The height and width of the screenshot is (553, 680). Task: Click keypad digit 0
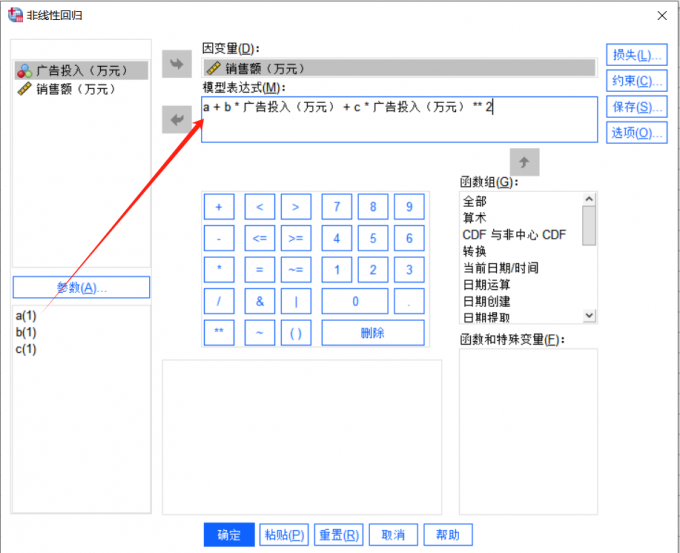[355, 301]
